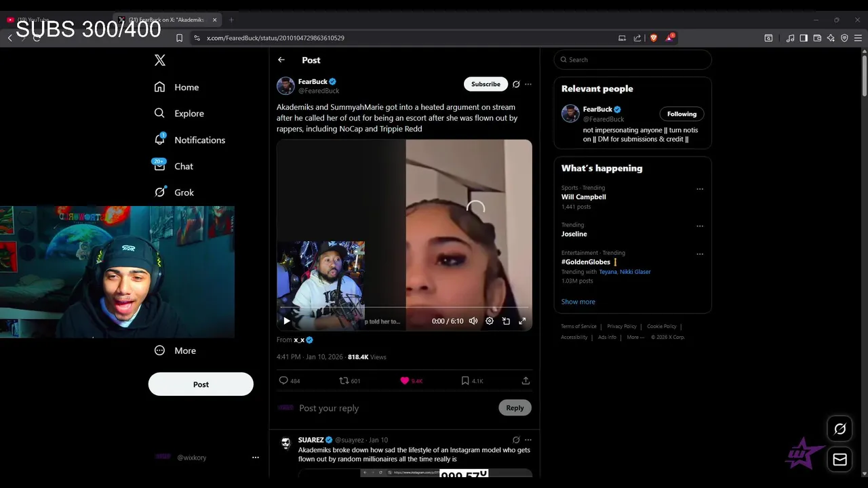The image size is (868, 488).
Task: Open the floating Grok button
Action: click(840, 428)
